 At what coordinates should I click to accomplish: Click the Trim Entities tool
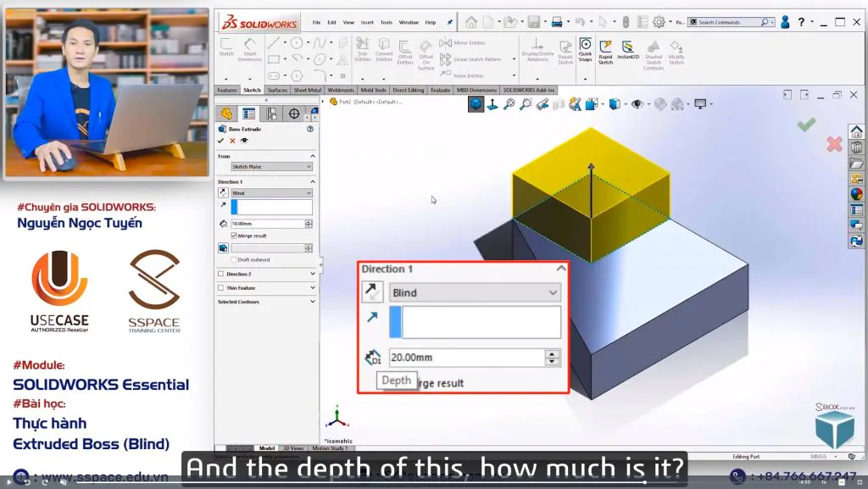[362, 48]
